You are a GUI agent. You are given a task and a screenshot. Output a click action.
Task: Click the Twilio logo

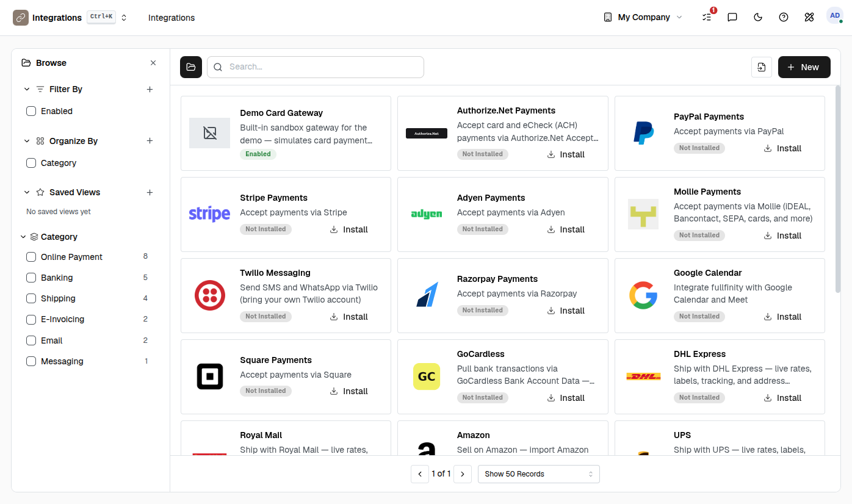pos(209,295)
